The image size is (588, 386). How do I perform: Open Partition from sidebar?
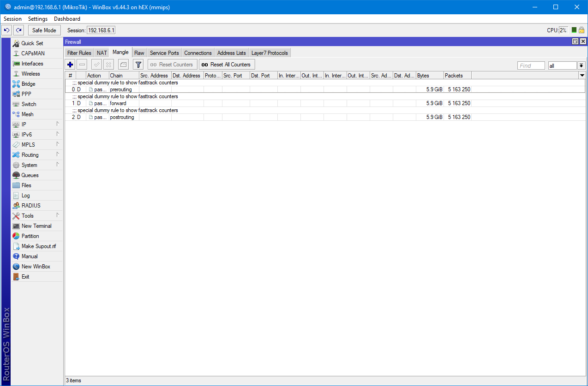(x=37, y=236)
